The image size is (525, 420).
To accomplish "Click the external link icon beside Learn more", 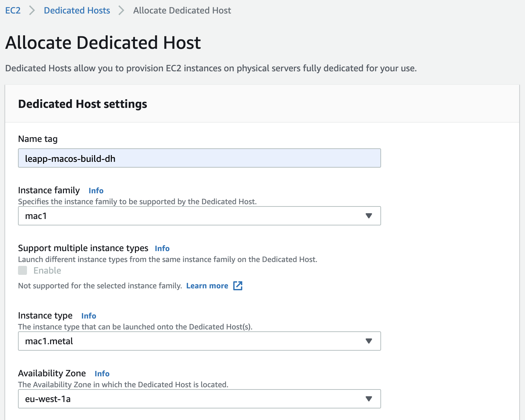I will 238,286.
